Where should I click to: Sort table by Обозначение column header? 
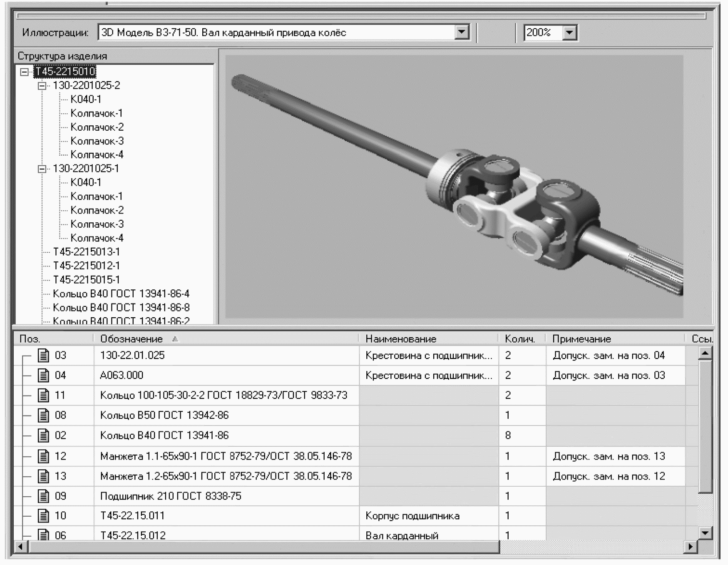click(132, 339)
